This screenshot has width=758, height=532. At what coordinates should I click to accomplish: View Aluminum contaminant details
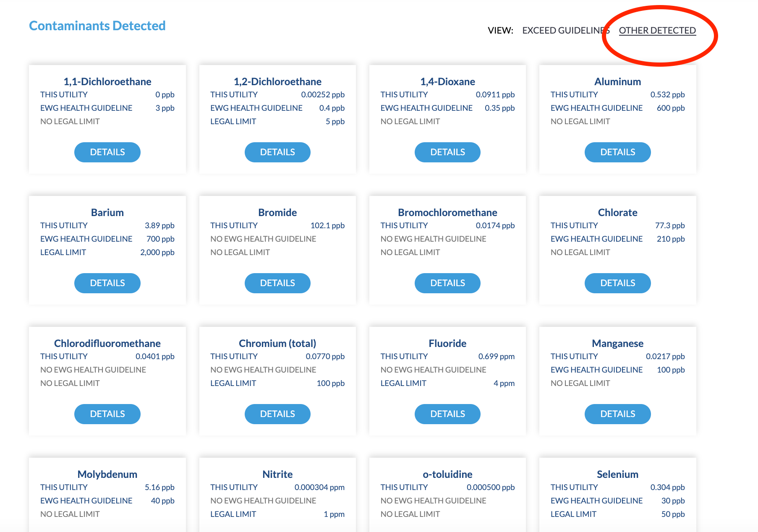click(617, 152)
